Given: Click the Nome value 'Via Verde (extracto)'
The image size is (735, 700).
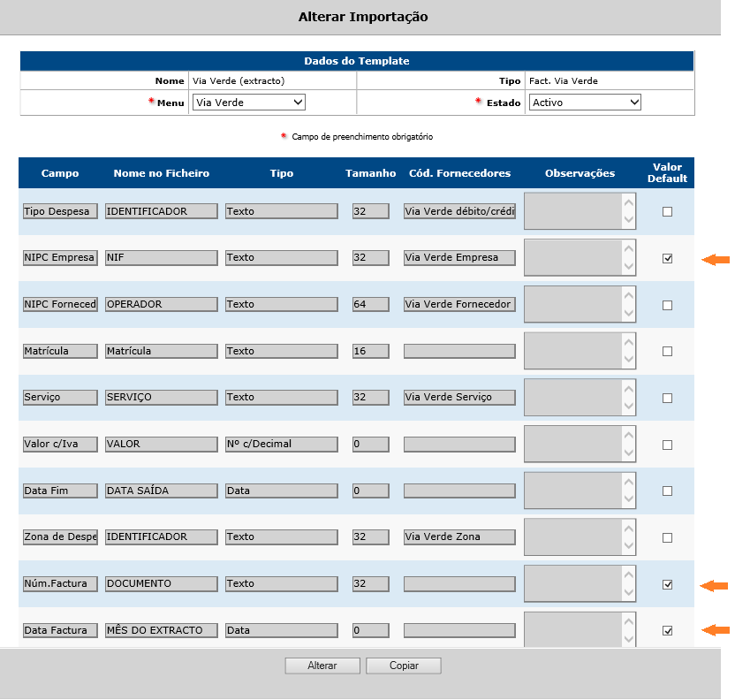Looking at the screenshot, I should click(239, 80).
